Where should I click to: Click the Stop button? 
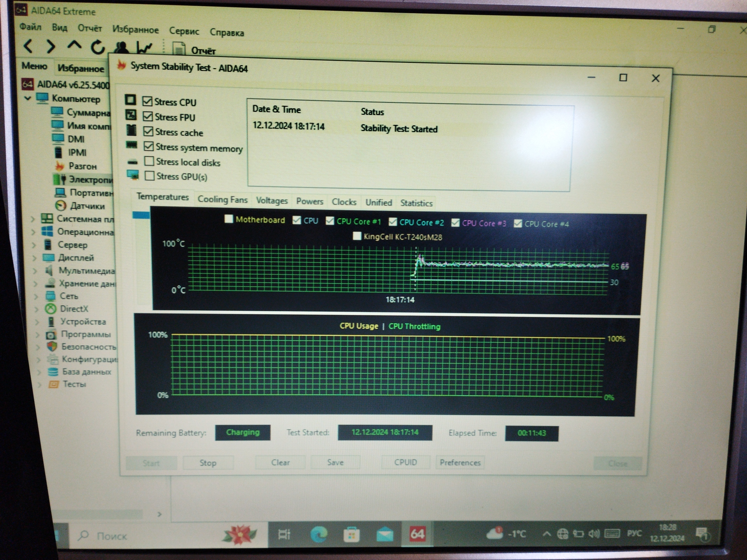click(x=208, y=463)
